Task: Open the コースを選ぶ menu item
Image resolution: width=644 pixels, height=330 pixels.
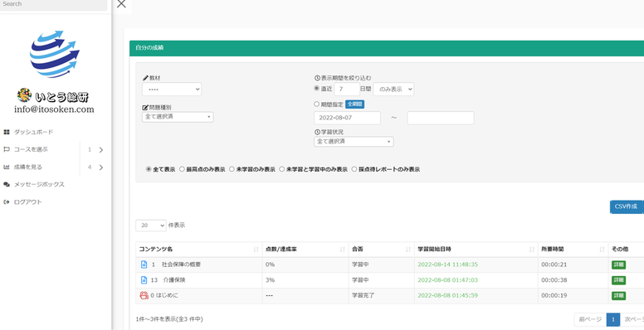Action: 31,149
